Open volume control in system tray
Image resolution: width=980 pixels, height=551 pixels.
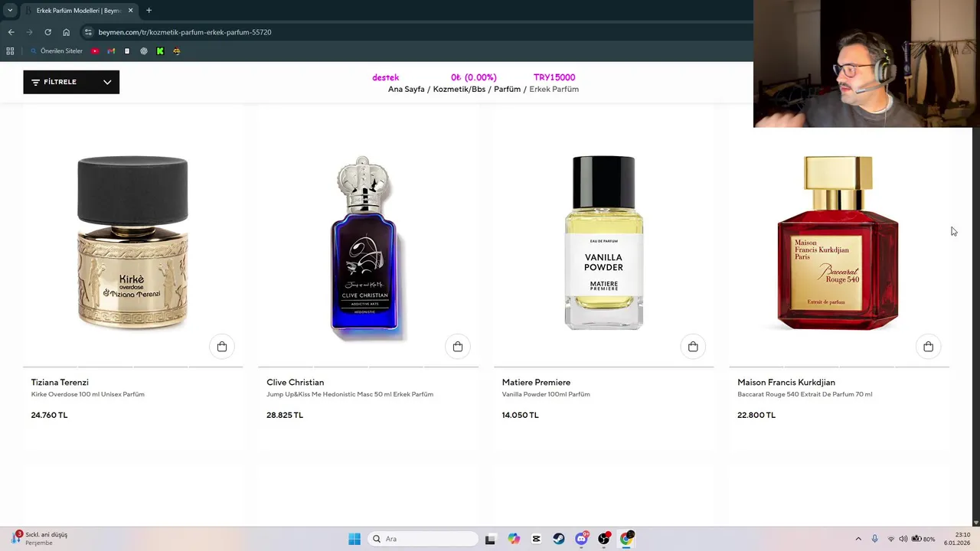903,539
